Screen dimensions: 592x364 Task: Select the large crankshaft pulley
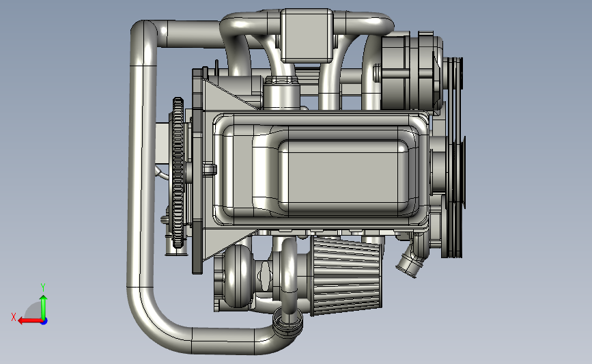[x=455, y=197]
